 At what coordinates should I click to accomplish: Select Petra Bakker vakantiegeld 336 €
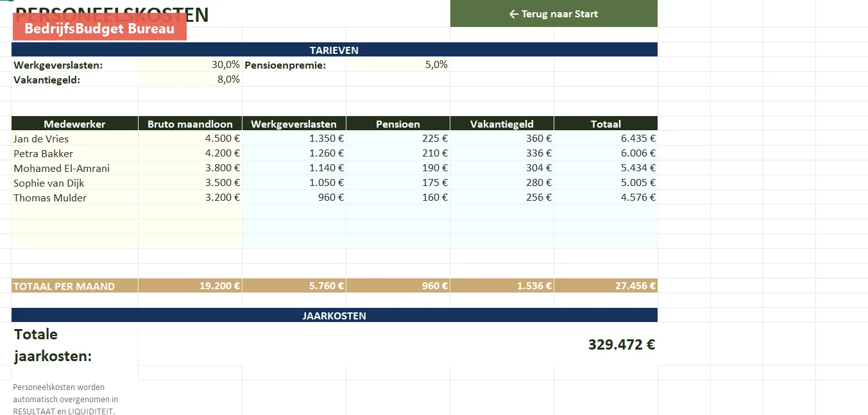point(502,153)
